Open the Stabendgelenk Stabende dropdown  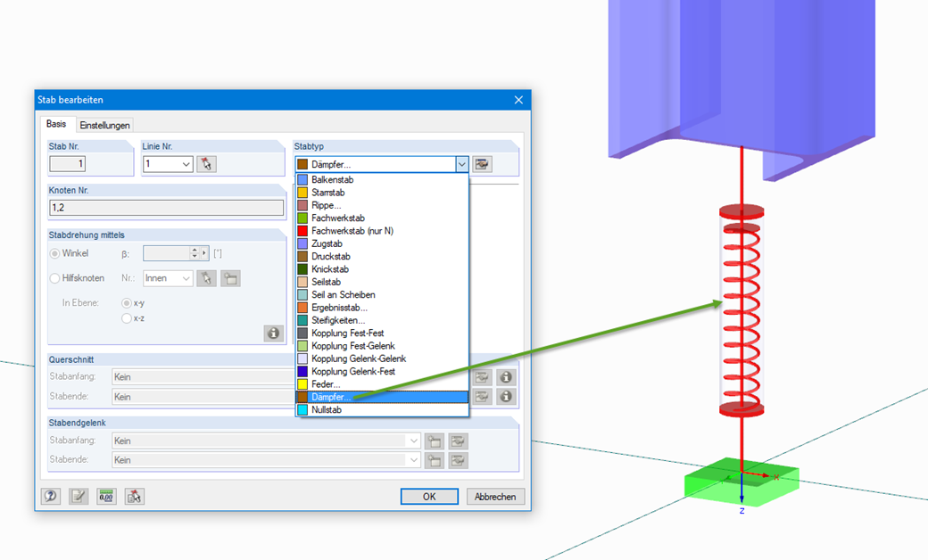[x=413, y=459]
